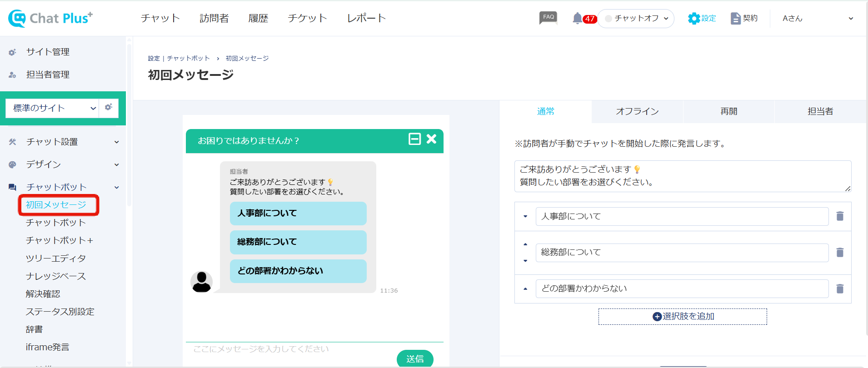This screenshot has width=868, height=368.
Task: Open 標準のサイト site selector
Action: pyautogui.click(x=52, y=108)
